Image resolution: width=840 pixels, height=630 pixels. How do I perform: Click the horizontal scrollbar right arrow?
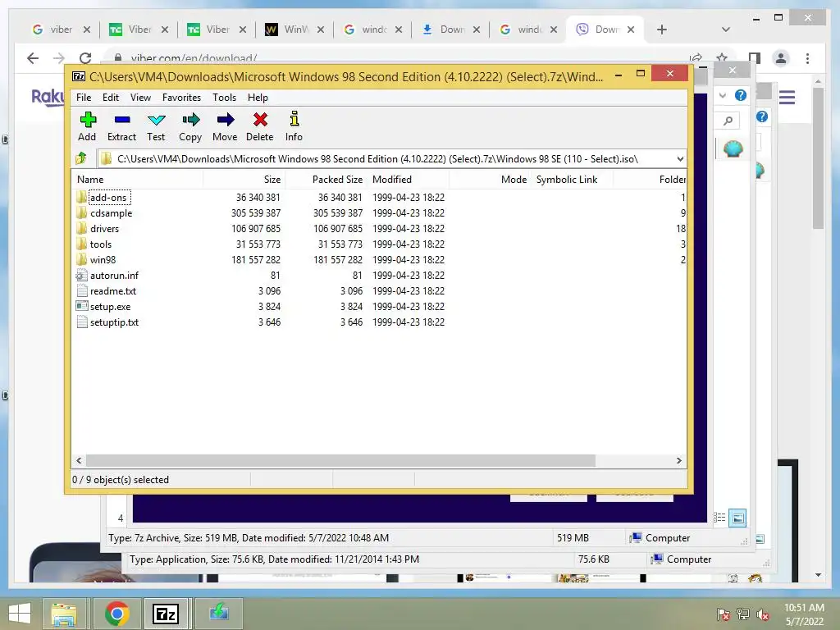[x=678, y=461]
